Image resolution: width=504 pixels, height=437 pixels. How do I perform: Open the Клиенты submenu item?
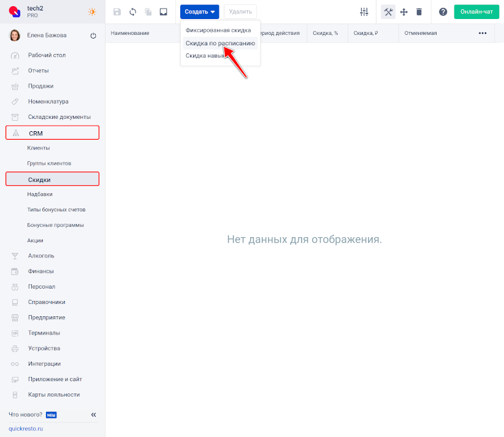pos(39,148)
